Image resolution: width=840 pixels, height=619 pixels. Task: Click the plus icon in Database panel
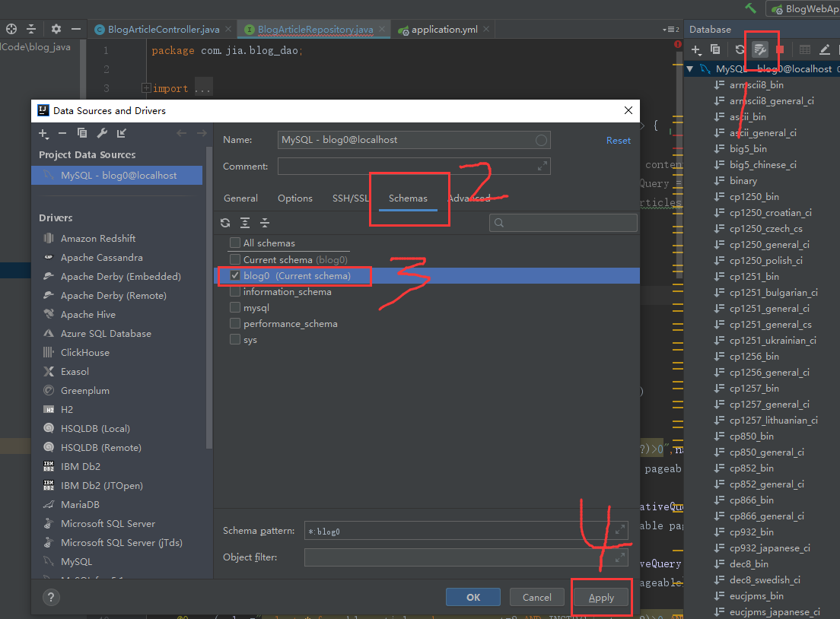696,49
